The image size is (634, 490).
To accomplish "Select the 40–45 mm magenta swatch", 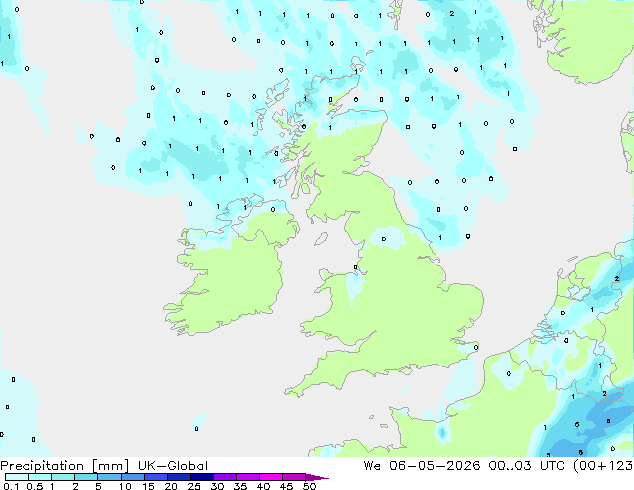I will (271, 477).
